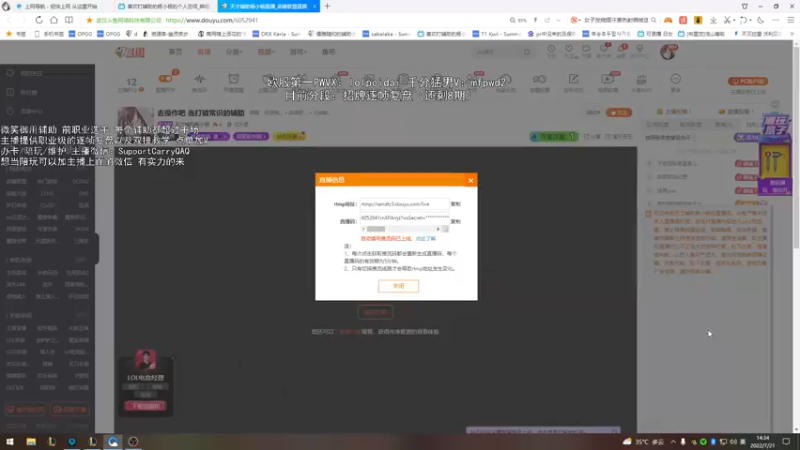Click the bookmark star in address bar

coord(89,20)
